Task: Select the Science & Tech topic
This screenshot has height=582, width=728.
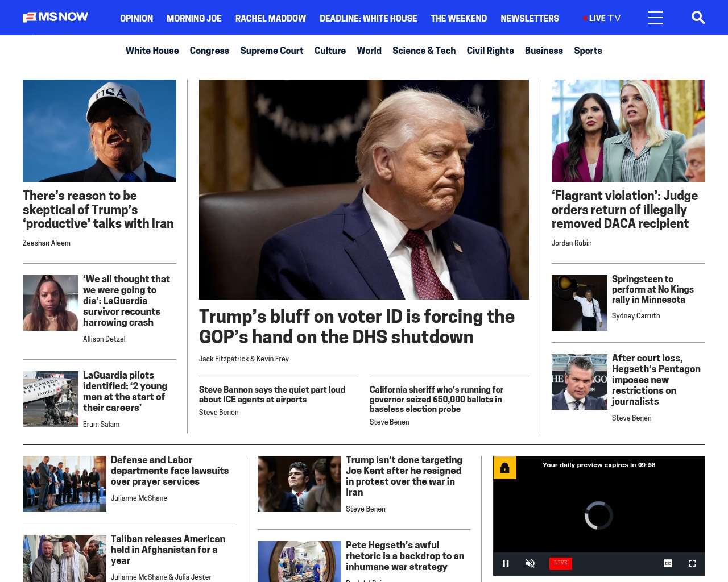Action: [424, 51]
